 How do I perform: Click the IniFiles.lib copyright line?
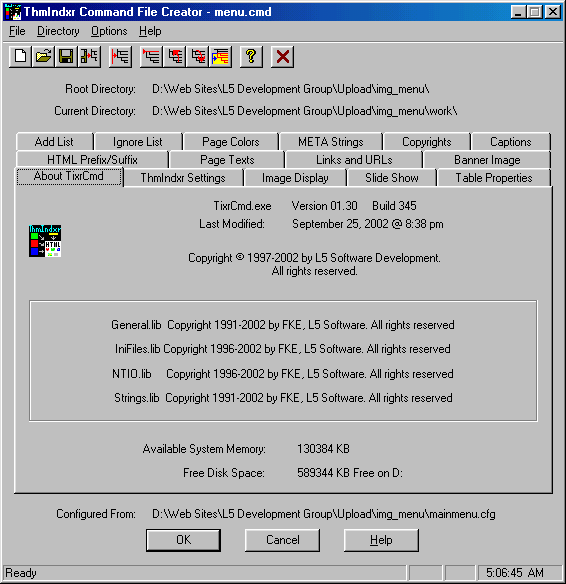point(283,349)
